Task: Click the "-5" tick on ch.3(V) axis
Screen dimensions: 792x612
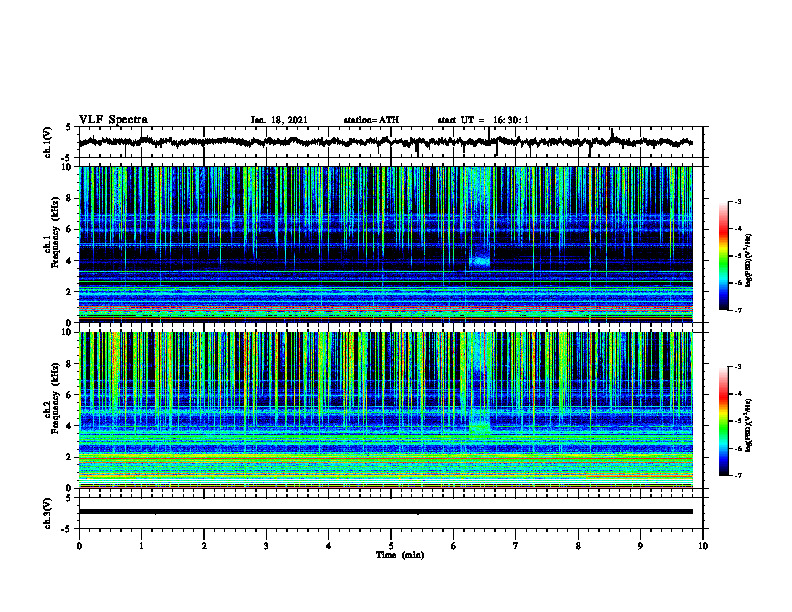Action: (x=67, y=529)
